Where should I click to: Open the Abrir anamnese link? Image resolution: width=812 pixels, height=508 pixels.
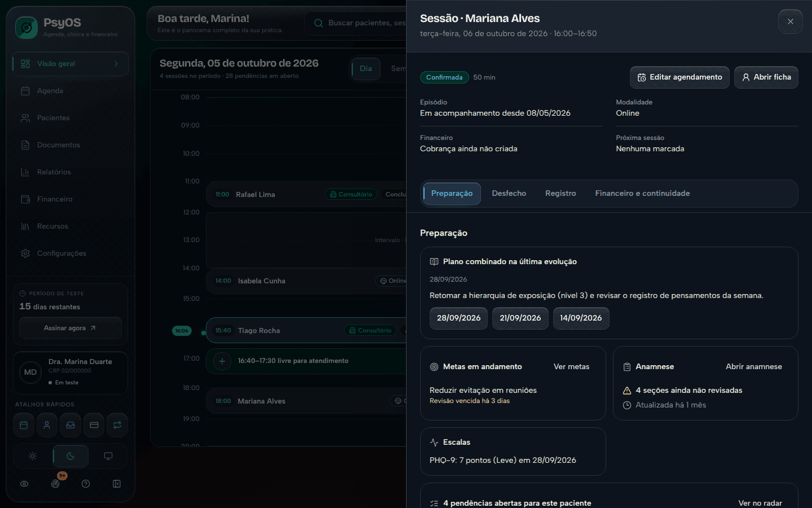point(754,367)
